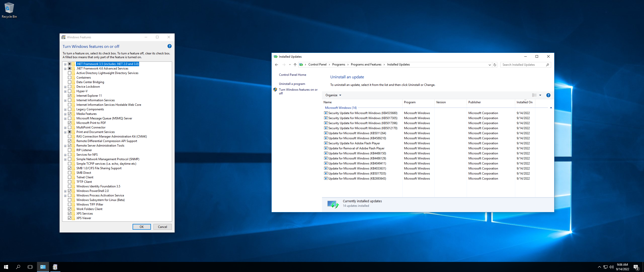
Task: Toggle the Containers checkbox
Action: tap(70, 78)
